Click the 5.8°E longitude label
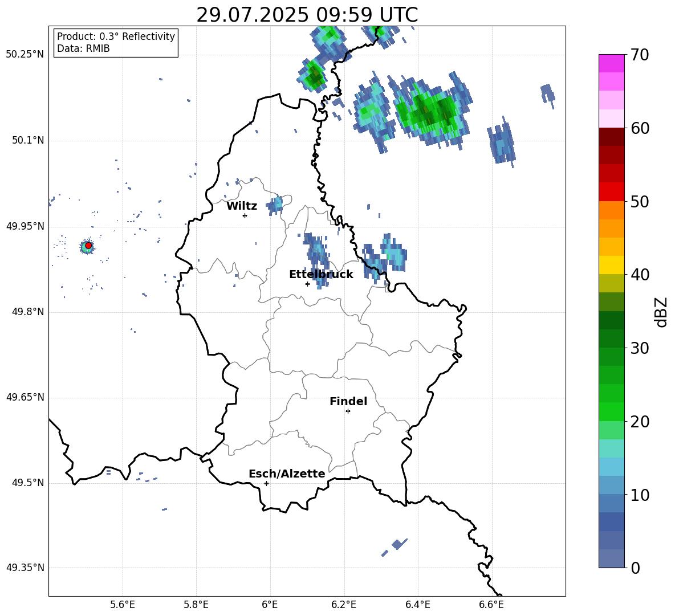The height and width of the screenshot is (616, 675). [196, 605]
